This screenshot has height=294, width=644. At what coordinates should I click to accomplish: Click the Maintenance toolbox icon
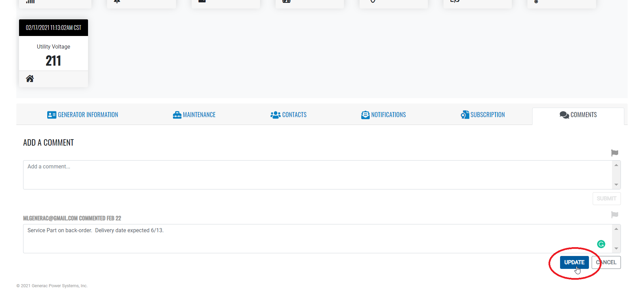(x=177, y=115)
